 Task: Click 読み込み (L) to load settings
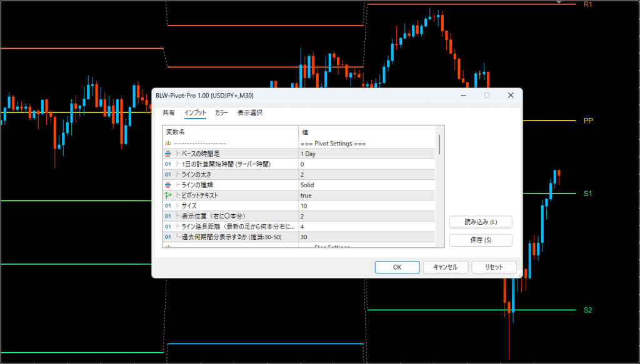481,222
